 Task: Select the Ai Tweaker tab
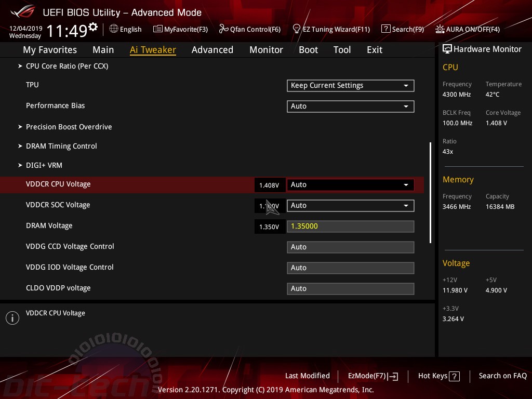[x=153, y=50]
